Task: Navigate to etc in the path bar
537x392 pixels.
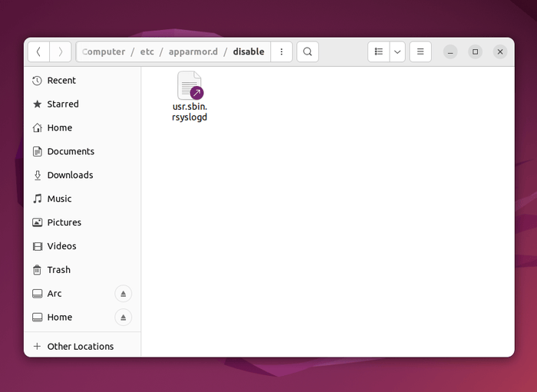Action: pos(147,51)
